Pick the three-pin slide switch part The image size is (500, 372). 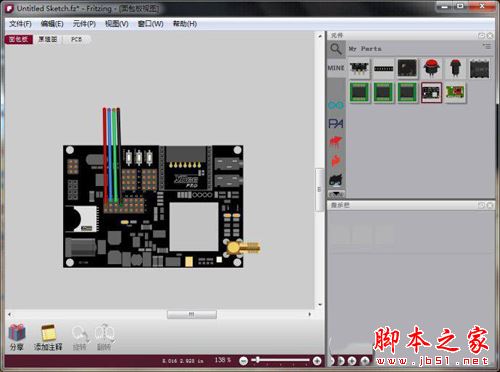click(359, 68)
